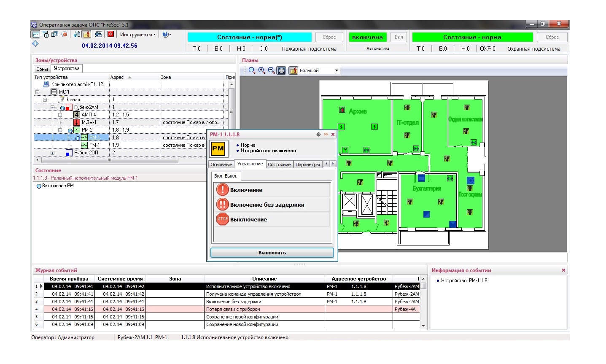Toggle the 'Вкл' automation button

399,37
